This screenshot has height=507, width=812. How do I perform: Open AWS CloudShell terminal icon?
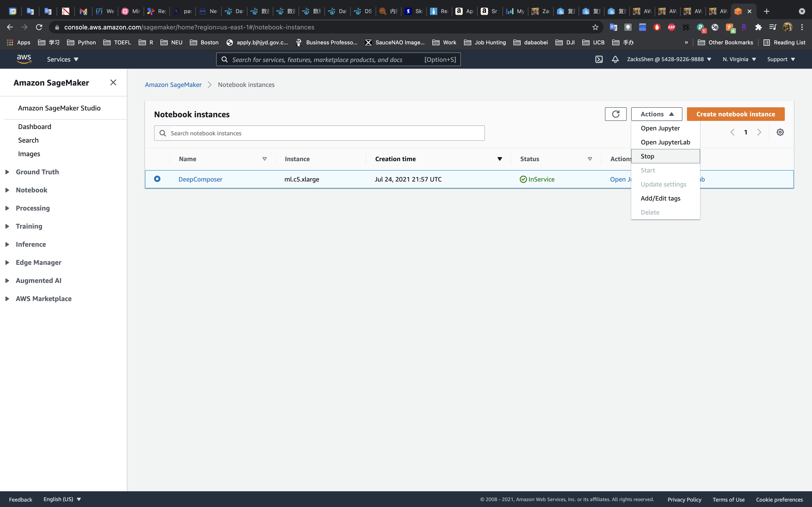tap(599, 59)
